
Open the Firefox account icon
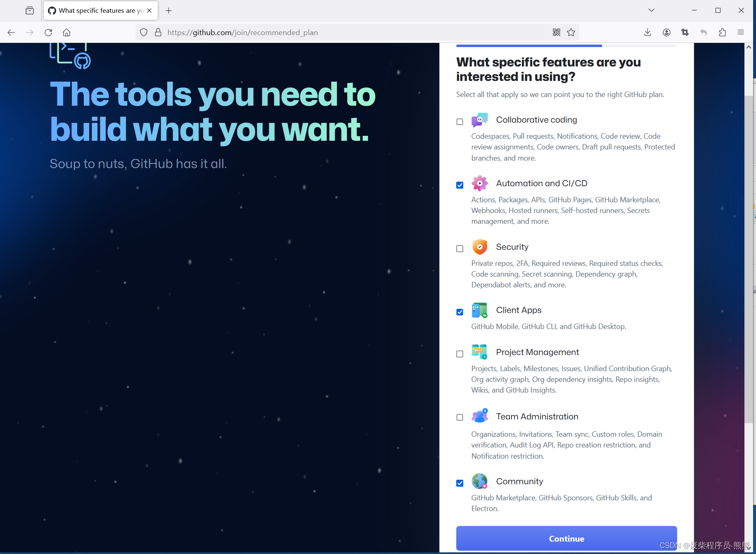(666, 32)
